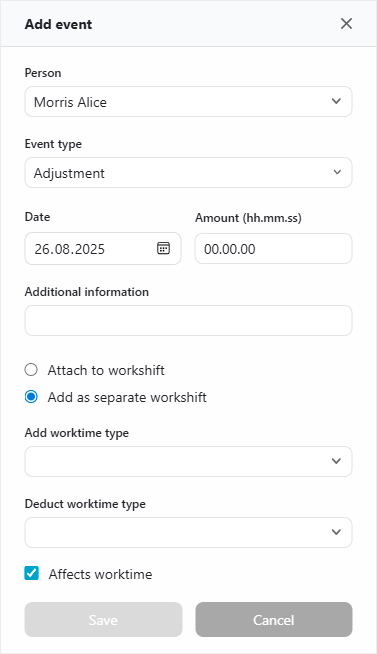Select Add as separate workshift radio

(x=31, y=397)
